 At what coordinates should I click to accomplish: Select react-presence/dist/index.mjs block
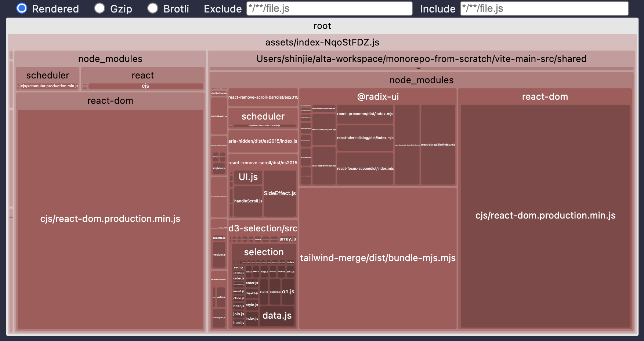(365, 114)
